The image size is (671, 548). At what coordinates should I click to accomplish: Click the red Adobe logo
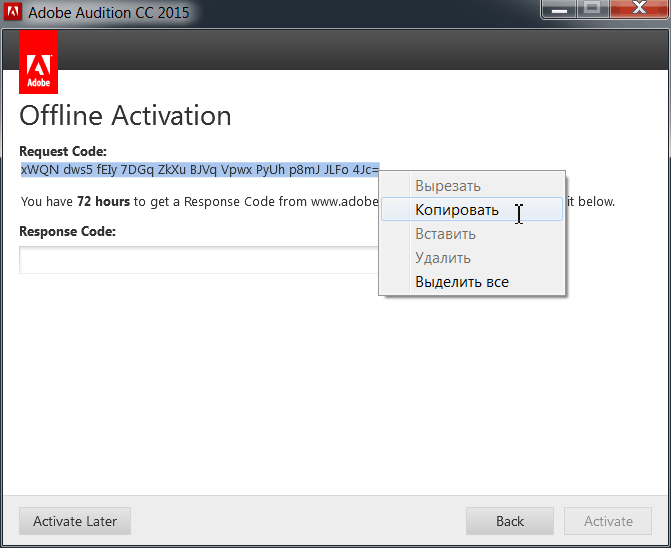pyautogui.click(x=39, y=61)
